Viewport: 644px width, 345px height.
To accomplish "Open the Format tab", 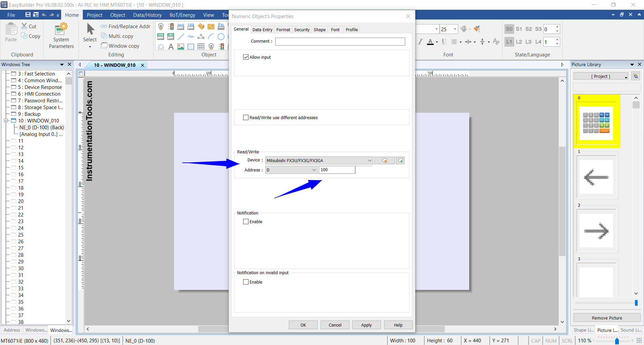I will click(x=283, y=30).
